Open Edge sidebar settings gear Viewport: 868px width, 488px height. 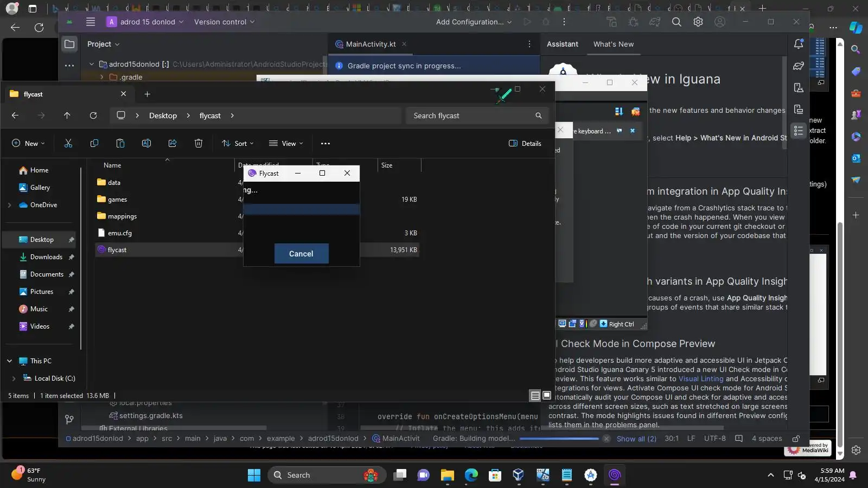[x=856, y=450]
